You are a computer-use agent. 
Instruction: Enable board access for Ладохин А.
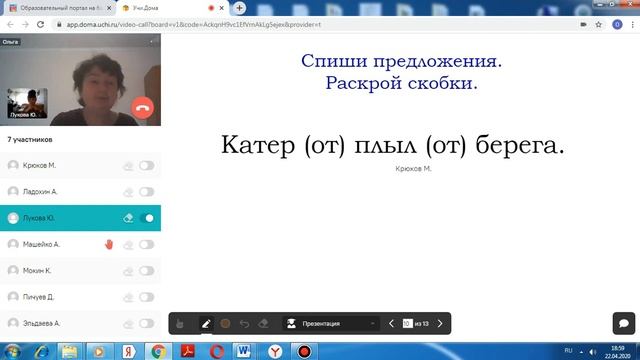pyautogui.click(x=146, y=192)
